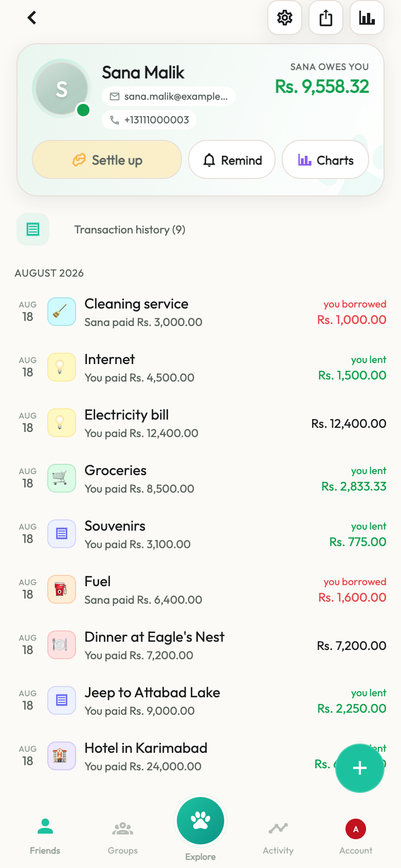Click the Settle up button

pos(107,160)
